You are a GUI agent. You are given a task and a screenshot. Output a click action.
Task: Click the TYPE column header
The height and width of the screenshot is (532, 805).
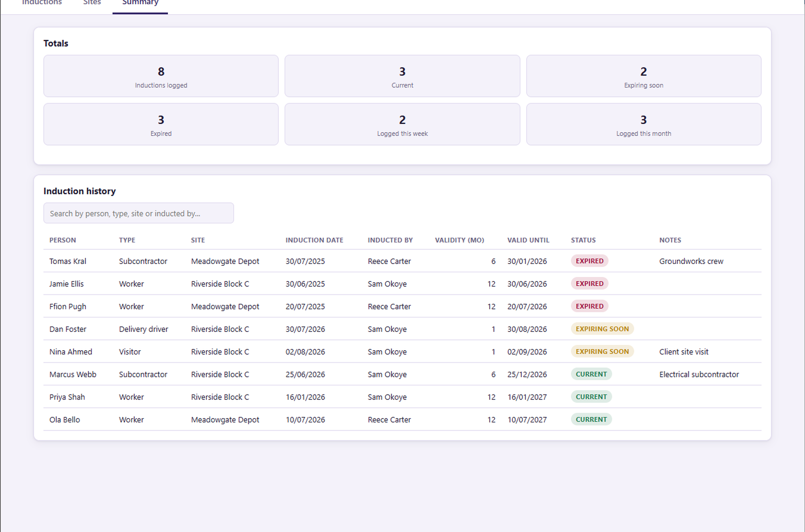127,240
